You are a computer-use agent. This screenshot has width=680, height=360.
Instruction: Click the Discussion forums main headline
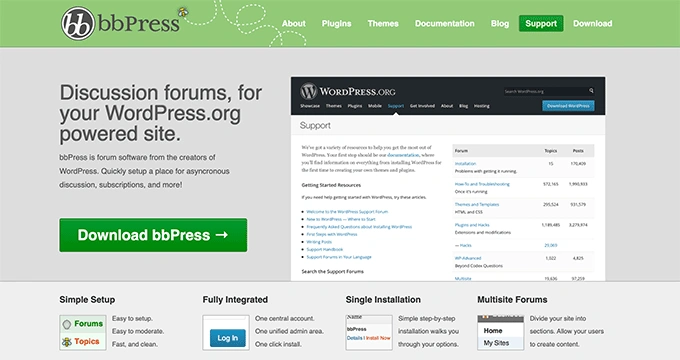pos(160,113)
